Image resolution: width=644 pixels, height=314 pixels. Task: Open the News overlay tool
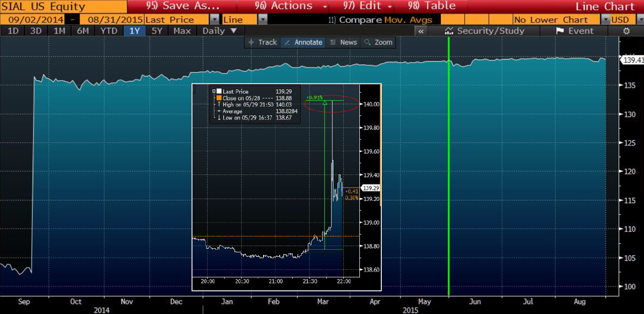pyautogui.click(x=343, y=43)
